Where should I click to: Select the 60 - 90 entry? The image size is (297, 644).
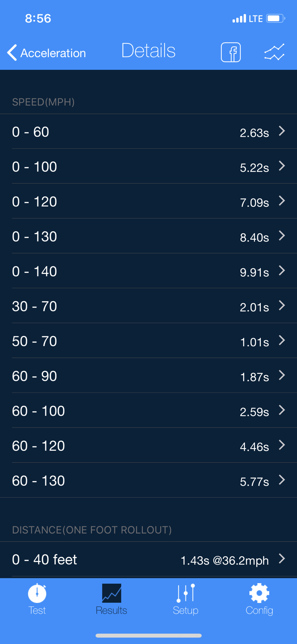click(148, 376)
